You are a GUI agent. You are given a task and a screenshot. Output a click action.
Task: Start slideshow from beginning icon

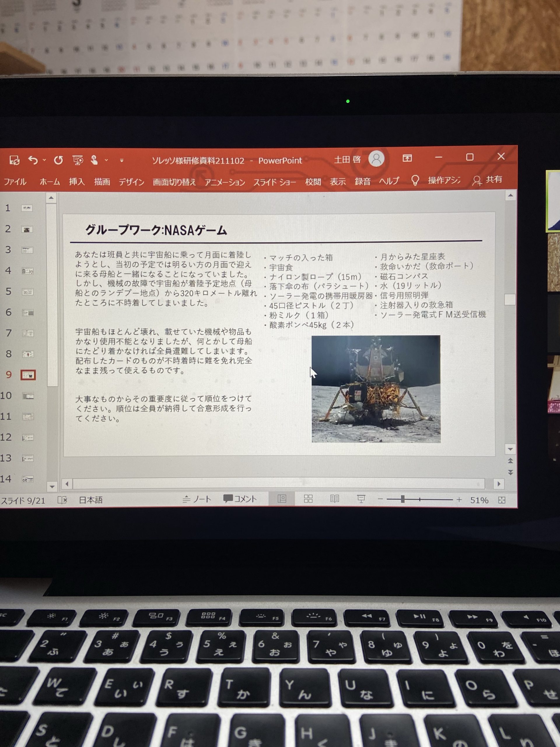(78, 160)
